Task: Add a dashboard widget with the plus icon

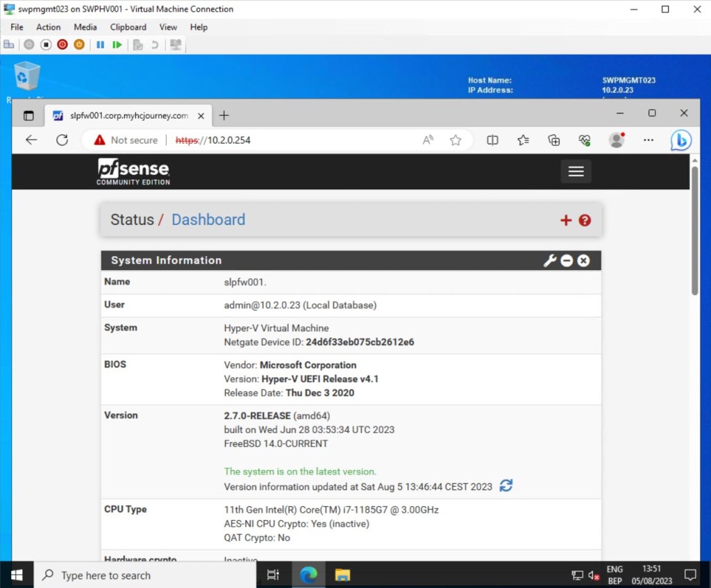Action: [566, 220]
